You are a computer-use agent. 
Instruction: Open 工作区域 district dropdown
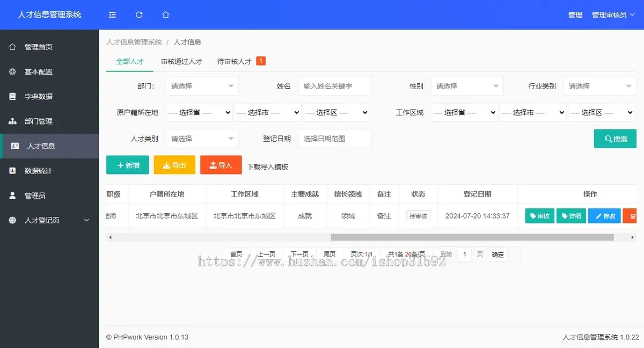(602, 112)
